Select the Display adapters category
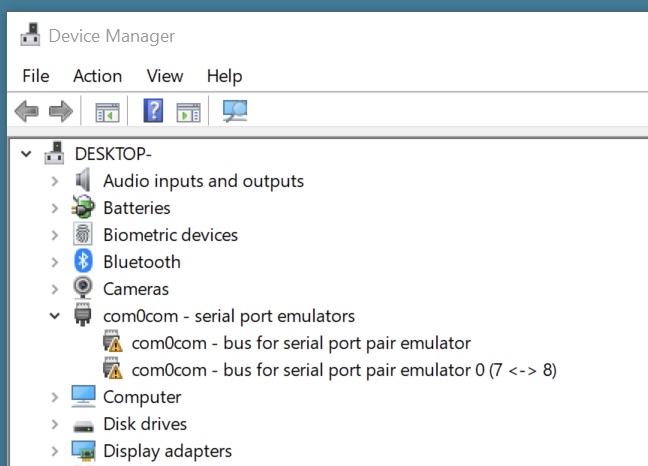Image resolution: width=648 pixels, height=466 pixels. click(x=167, y=451)
